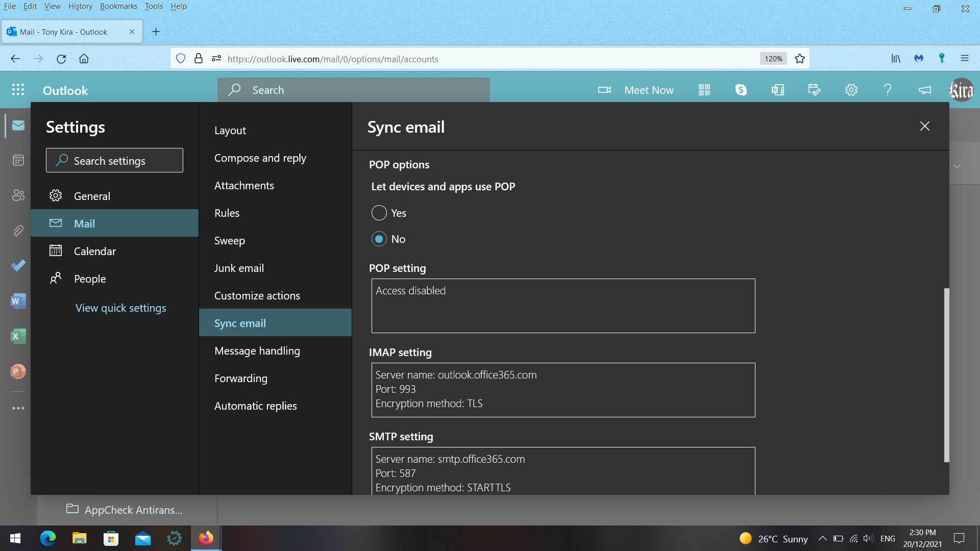Click the Meet Now camera icon
The width and height of the screenshot is (980, 551).
(604, 90)
